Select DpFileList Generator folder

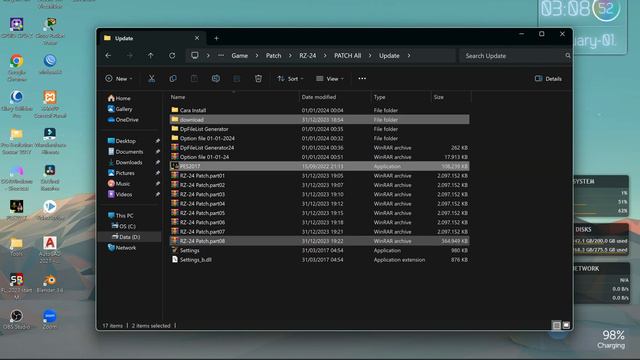click(319, 129)
